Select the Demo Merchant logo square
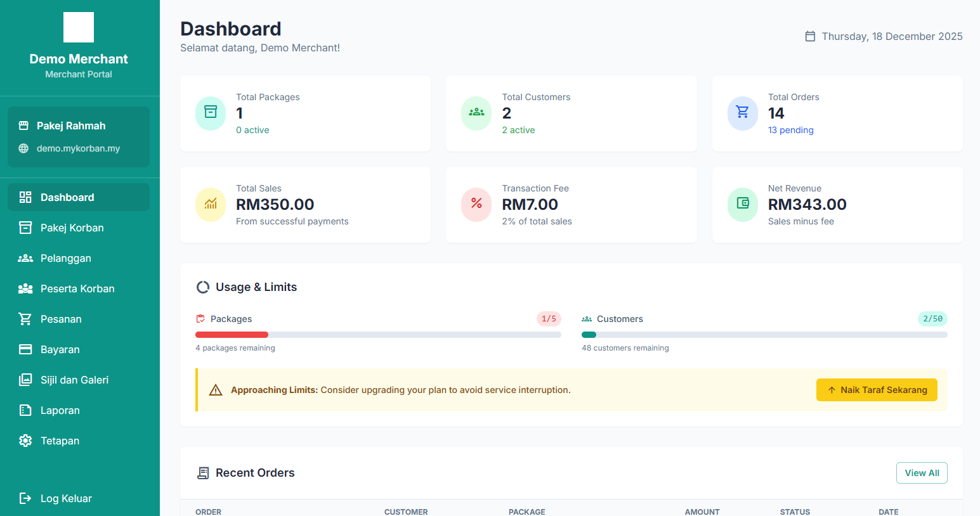This screenshot has width=980, height=516. tap(78, 27)
